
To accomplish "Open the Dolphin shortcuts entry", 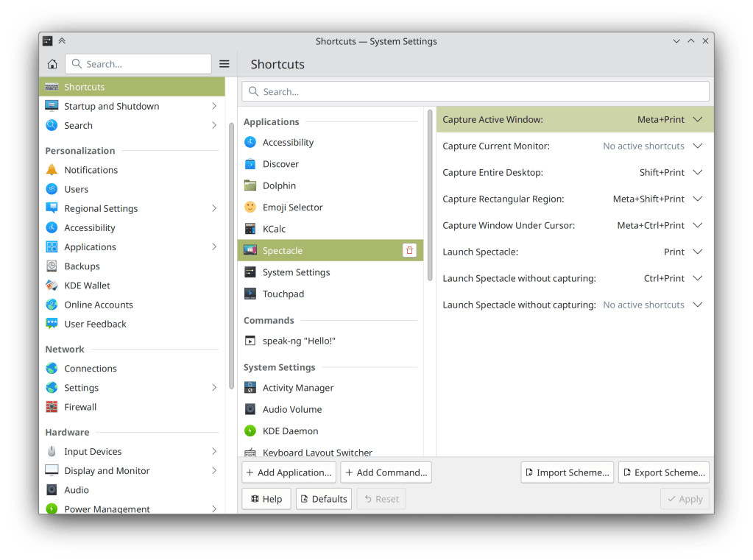I will 280,185.
